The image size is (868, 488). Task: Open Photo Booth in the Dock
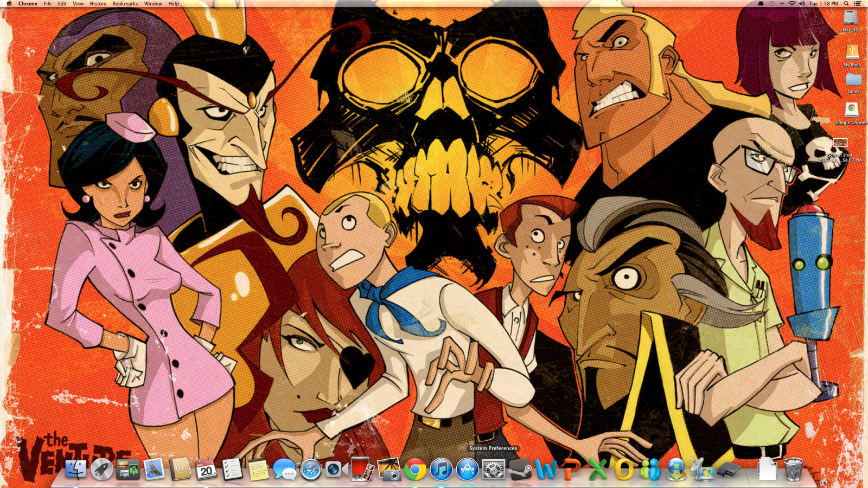(x=363, y=470)
